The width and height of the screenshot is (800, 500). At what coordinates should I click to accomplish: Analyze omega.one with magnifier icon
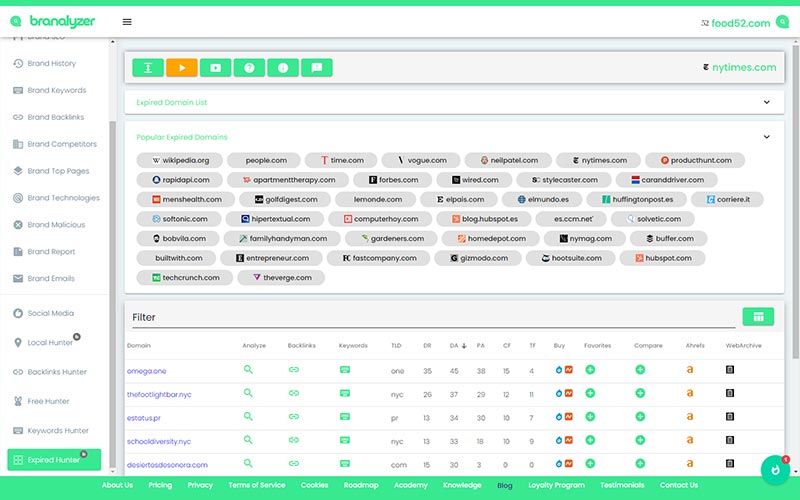pos(248,369)
